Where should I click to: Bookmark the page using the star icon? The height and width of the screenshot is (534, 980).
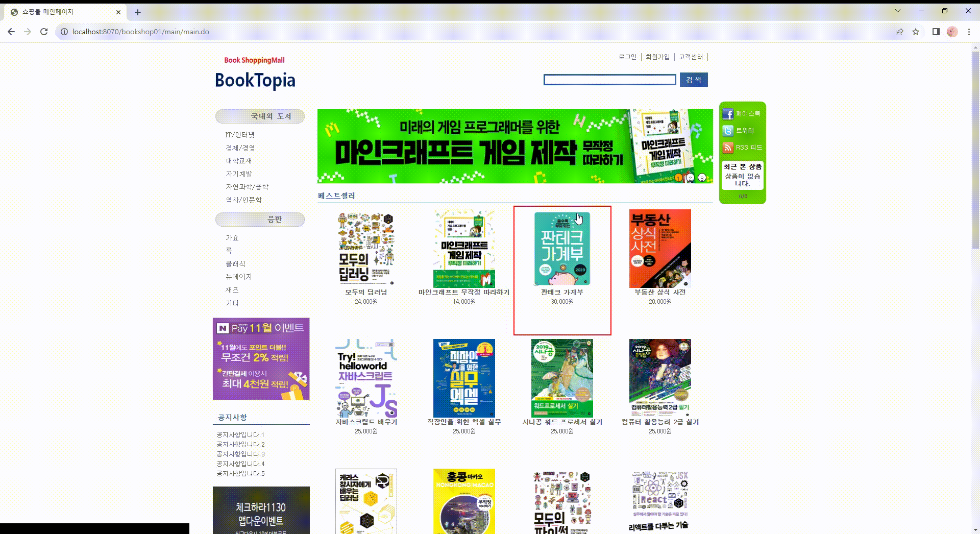(915, 32)
